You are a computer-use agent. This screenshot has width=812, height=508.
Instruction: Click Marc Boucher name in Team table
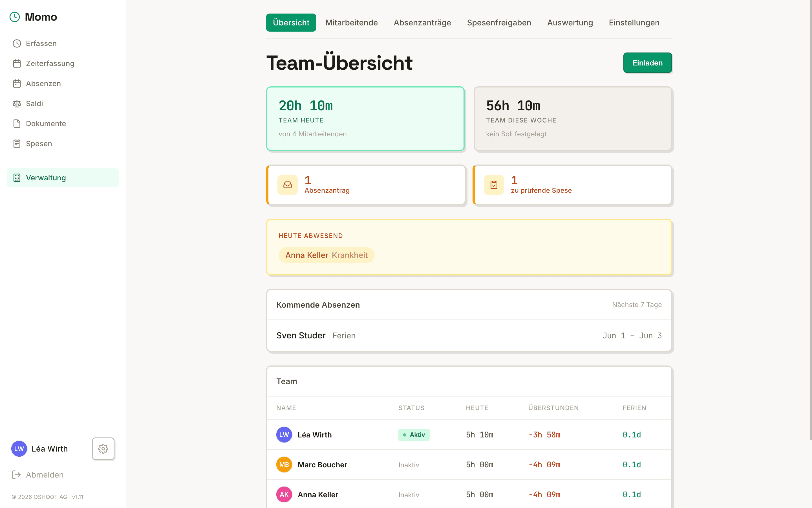click(x=322, y=465)
